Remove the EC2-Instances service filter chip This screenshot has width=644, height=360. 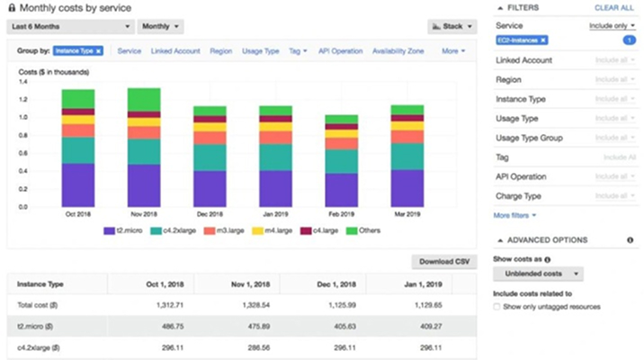544,41
